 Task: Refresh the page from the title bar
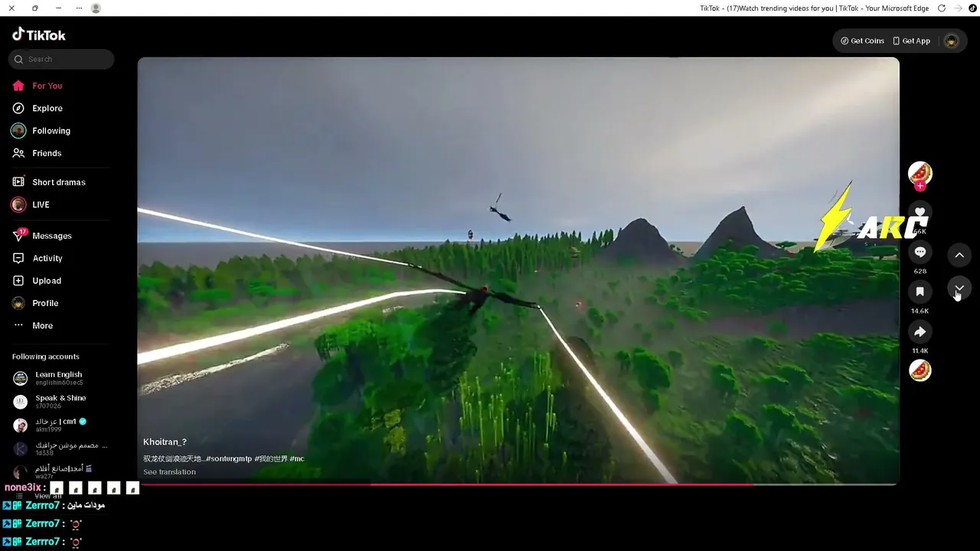coord(942,8)
